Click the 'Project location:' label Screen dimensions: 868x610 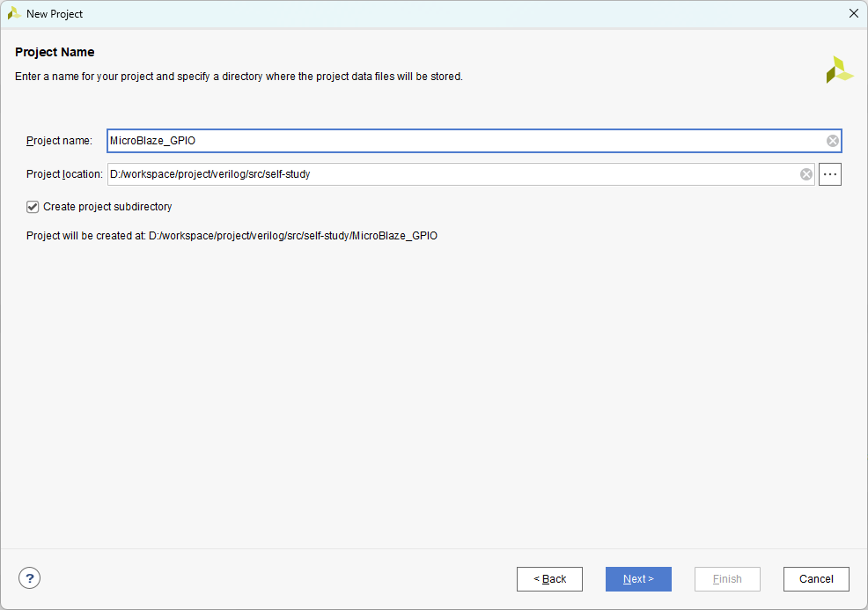(64, 174)
